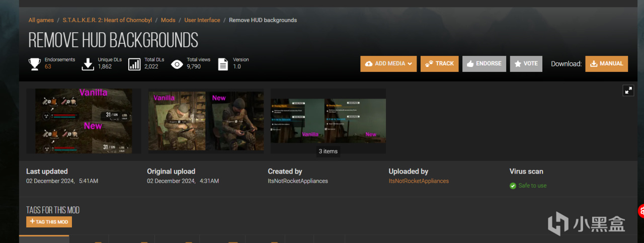Click the Original upload date text
Image resolution: width=644 pixels, height=243 pixels.
[183, 181]
